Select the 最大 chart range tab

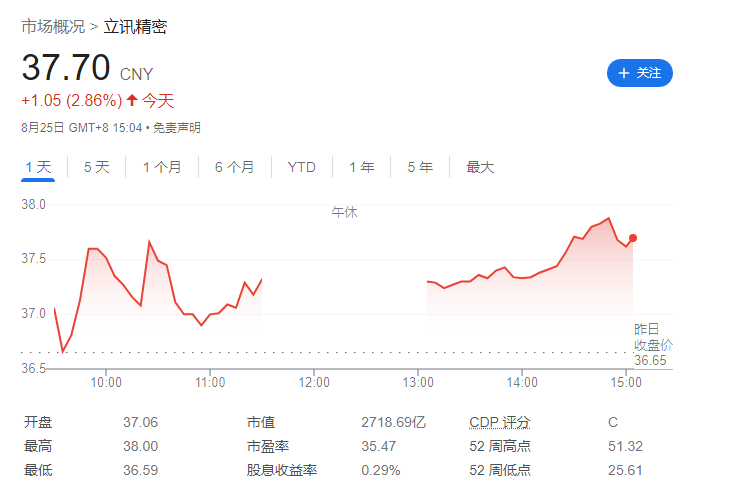click(480, 167)
